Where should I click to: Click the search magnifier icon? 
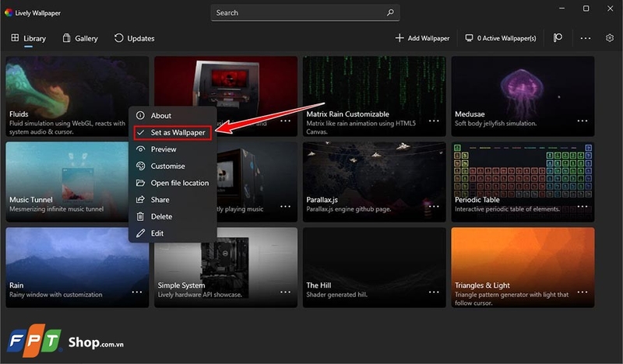(x=390, y=12)
